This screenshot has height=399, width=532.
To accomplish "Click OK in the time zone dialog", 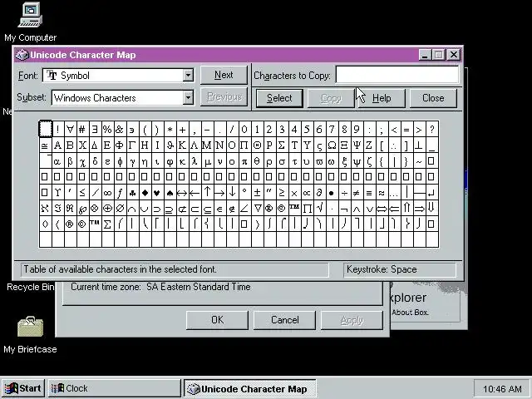I will [x=217, y=320].
